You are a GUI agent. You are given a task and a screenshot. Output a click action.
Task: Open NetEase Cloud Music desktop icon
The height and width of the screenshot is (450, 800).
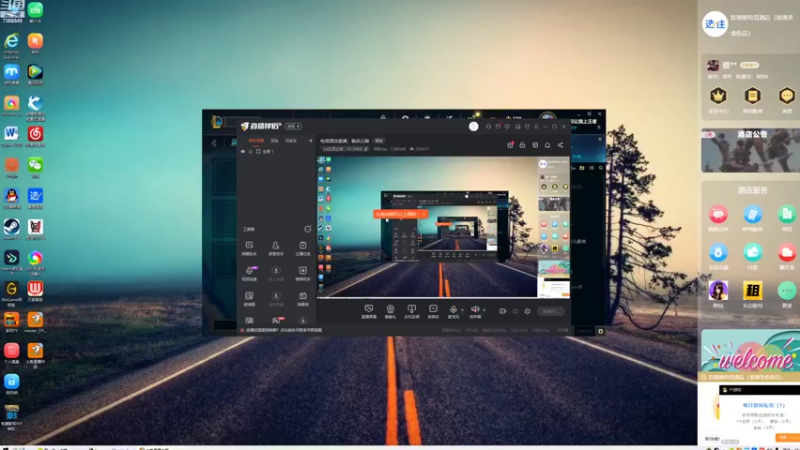point(35,136)
